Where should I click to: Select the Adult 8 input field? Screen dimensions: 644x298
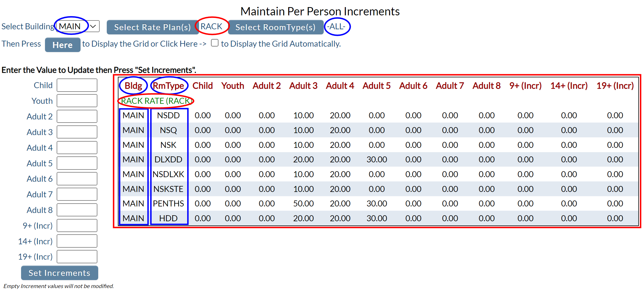77,210
